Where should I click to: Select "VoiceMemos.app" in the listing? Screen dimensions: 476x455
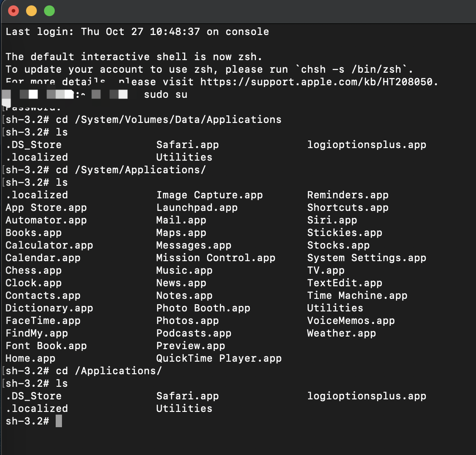pos(351,321)
